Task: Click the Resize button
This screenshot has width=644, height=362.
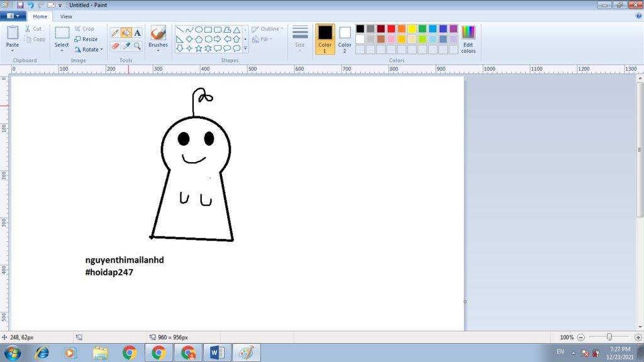Action: [x=86, y=39]
